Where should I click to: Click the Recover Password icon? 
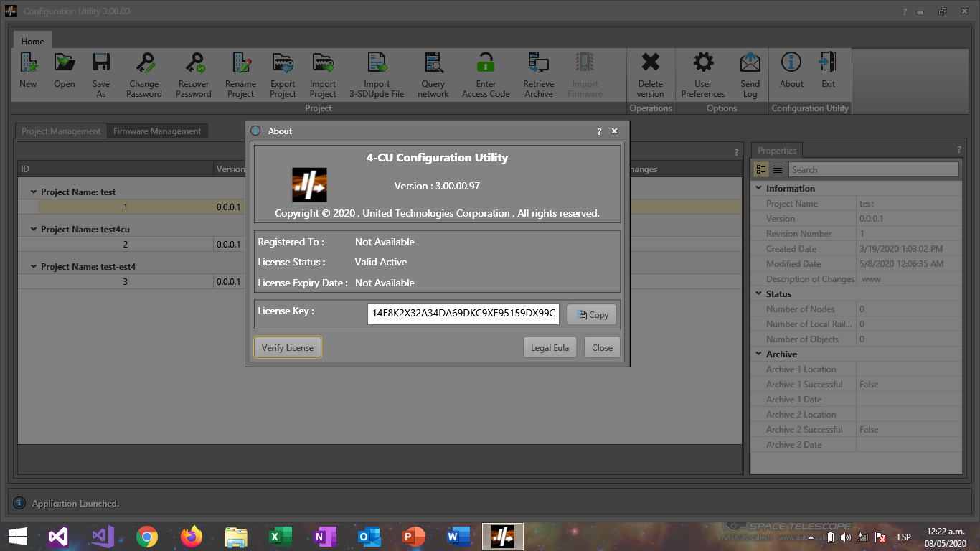click(x=194, y=63)
